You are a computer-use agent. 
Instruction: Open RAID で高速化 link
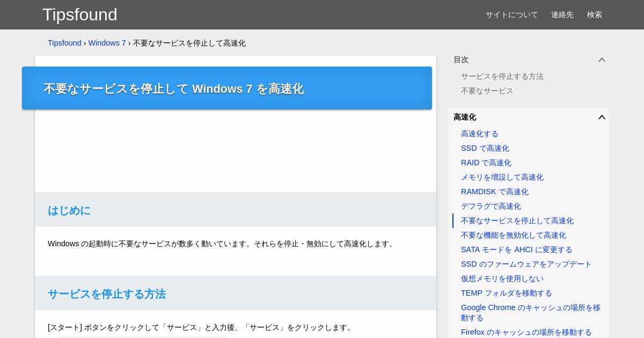coord(486,163)
